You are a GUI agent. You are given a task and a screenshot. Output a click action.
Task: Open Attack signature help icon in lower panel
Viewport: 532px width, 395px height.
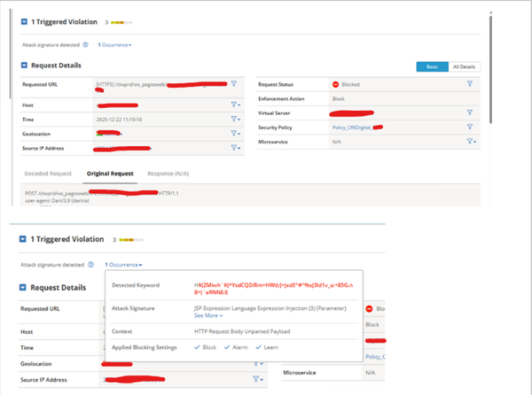tap(91, 265)
